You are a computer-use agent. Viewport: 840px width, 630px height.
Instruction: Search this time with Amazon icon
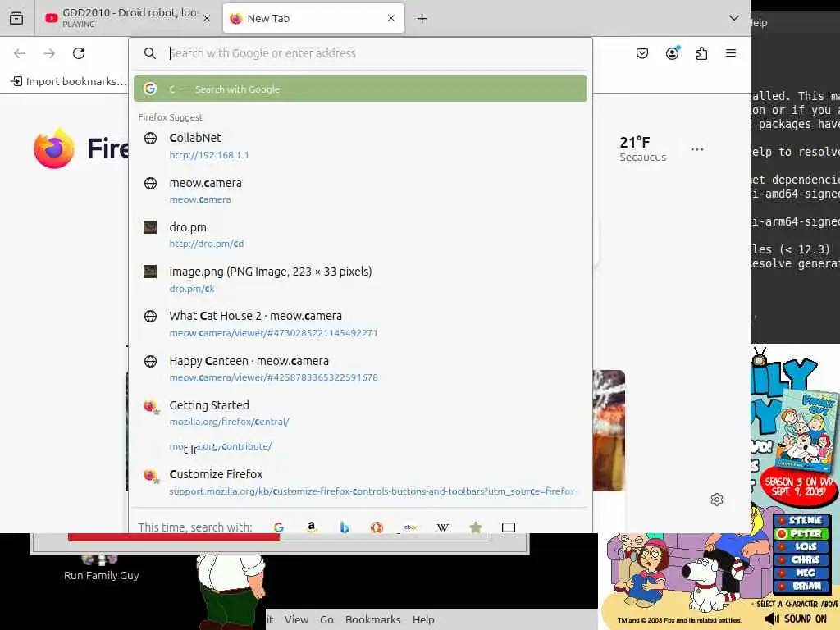click(311, 527)
